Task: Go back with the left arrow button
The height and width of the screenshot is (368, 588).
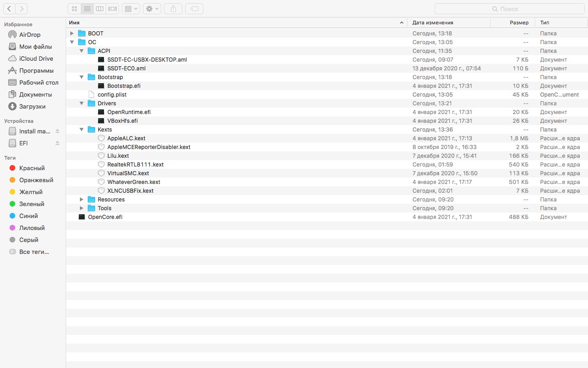Action: click(x=10, y=8)
